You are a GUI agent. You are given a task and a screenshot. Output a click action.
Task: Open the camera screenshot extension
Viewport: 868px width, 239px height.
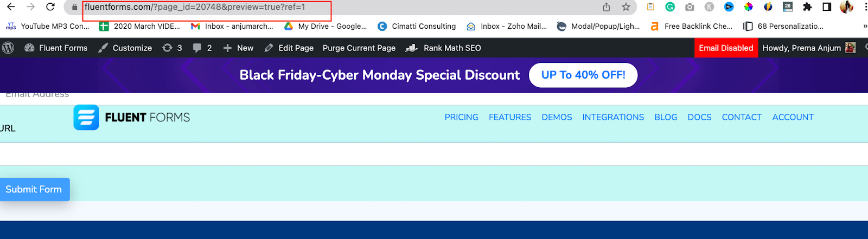pos(690,7)
